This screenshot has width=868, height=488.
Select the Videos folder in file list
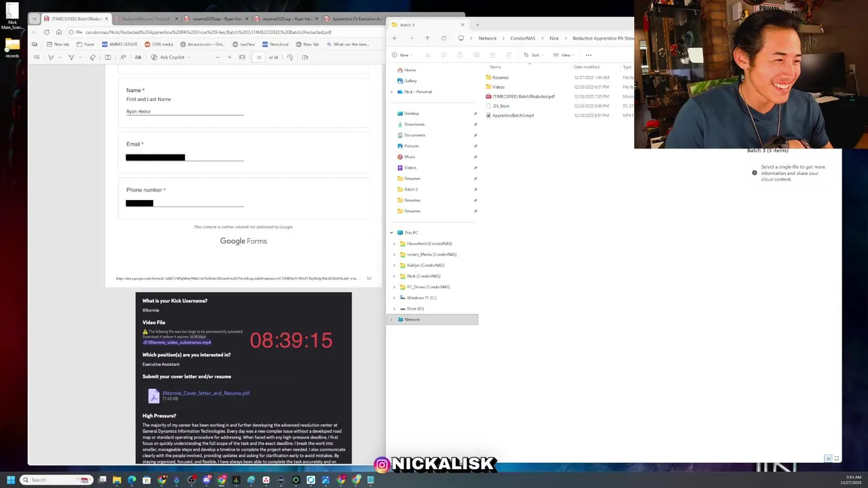click(x=498, y=87)
